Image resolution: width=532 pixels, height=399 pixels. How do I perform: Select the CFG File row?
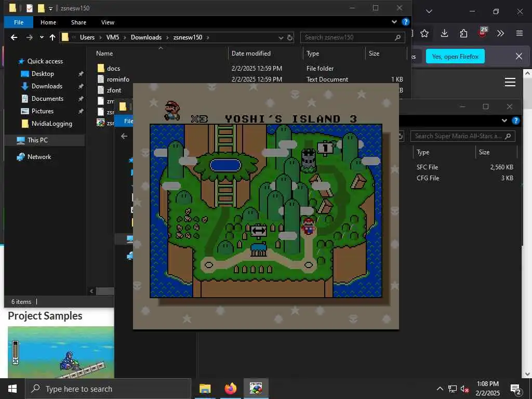click(x=464, y=178)
